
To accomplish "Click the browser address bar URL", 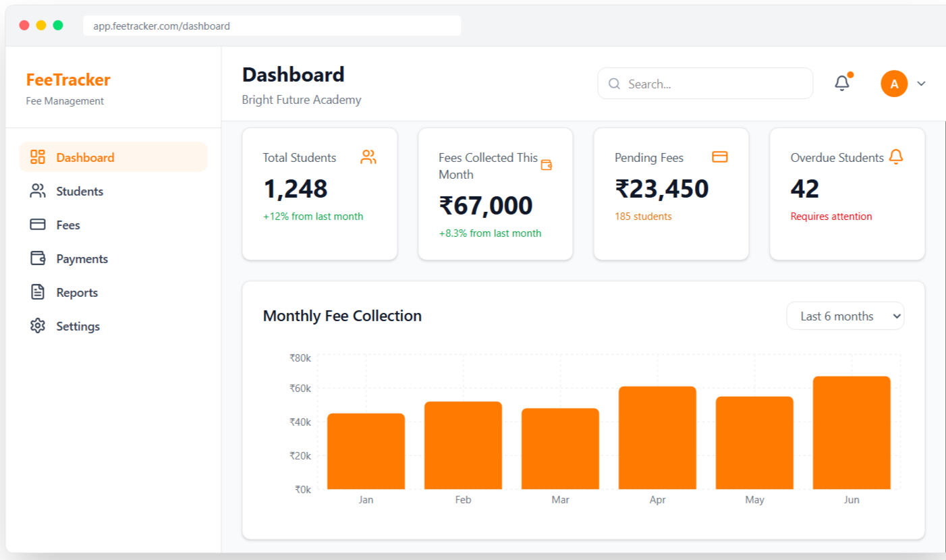I will coord(162,26).
